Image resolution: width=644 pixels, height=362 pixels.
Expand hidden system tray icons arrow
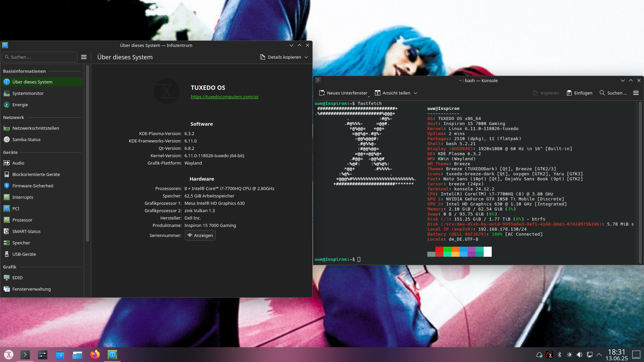click(x=599, y=355)
